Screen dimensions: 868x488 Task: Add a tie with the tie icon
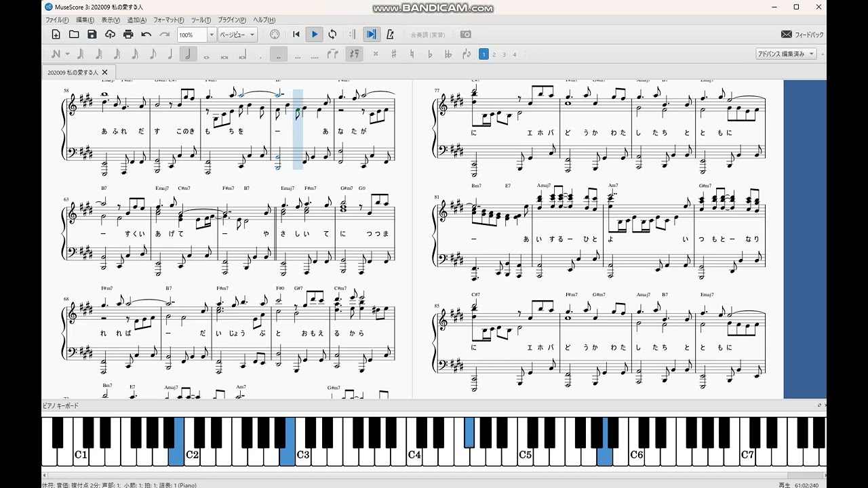click(x=332, y=54)
